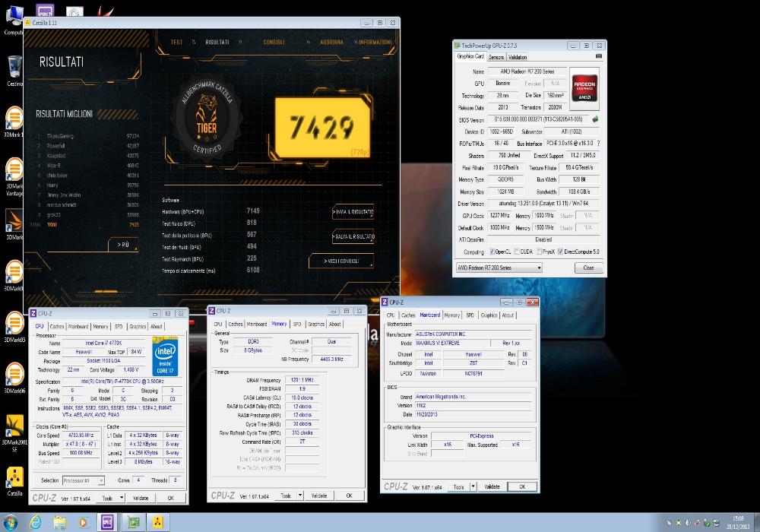Click VEDI I CONSIGLI button
The image size is (760, 532).
tap(341, 261)
